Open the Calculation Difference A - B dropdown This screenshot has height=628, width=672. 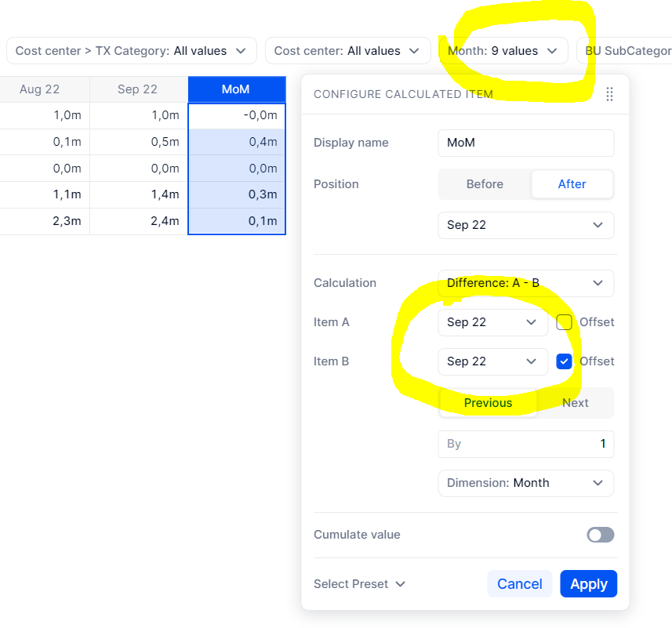click(x=526, y=283)
